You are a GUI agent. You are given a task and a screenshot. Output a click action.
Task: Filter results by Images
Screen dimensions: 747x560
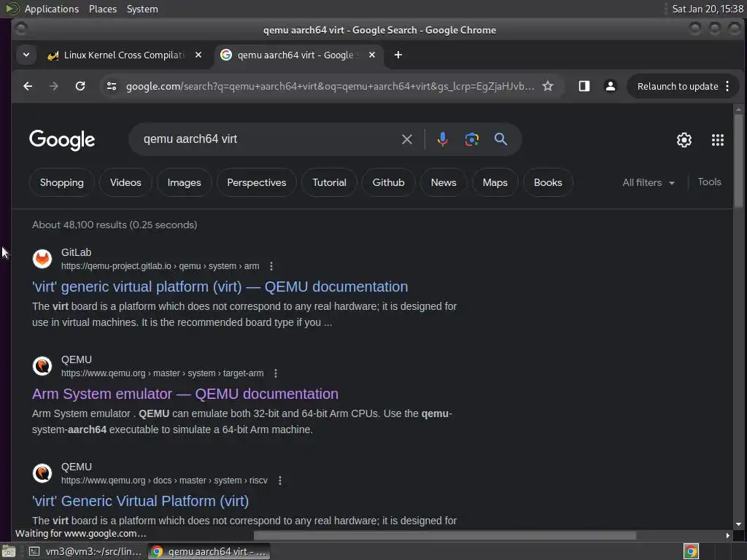pos(184,183)
